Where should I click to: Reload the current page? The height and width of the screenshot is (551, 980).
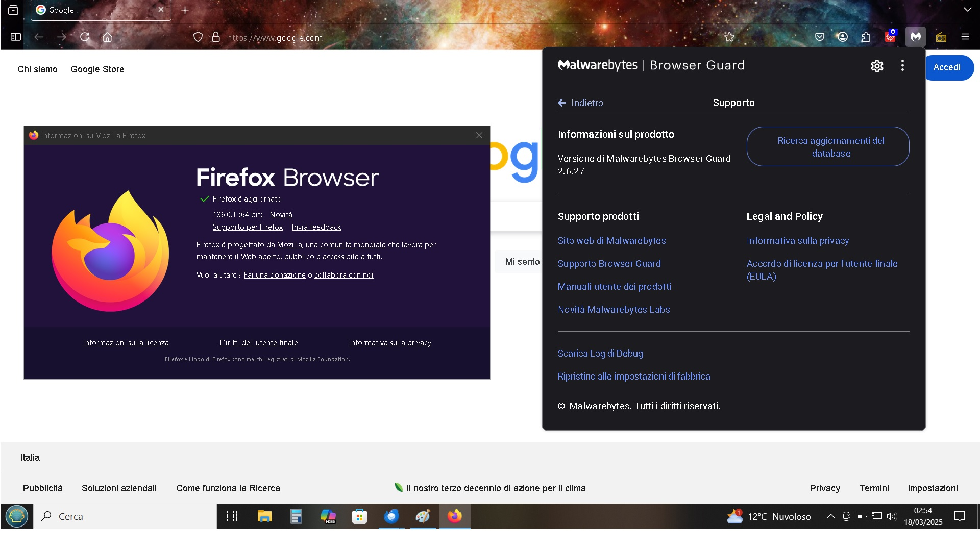point(85,37)
